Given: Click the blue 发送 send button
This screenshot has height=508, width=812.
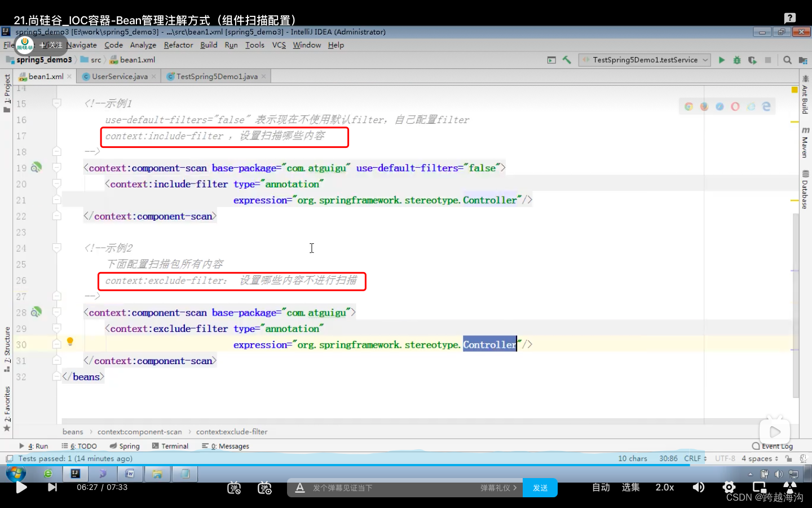Looking at the screenshot, I should [540, 488].
